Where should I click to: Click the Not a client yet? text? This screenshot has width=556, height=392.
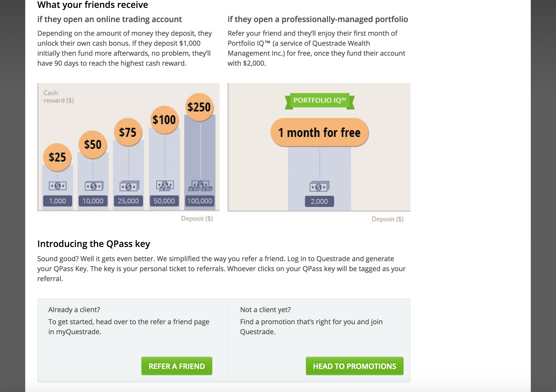click(265, 310)
